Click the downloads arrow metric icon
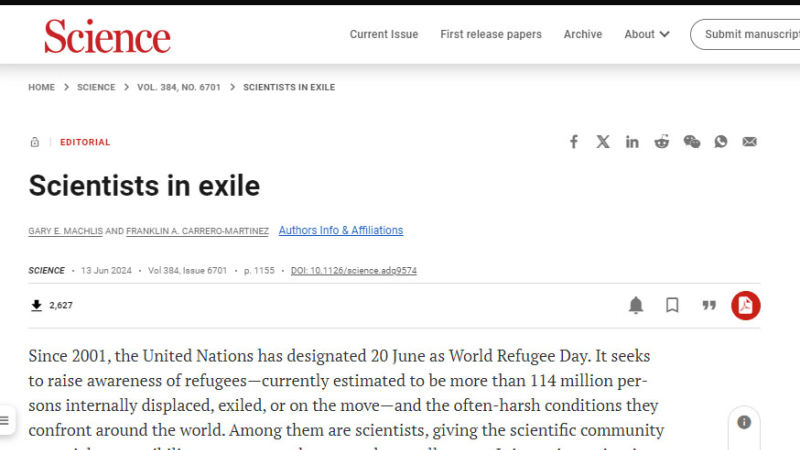800x450 pixels. 36,306
